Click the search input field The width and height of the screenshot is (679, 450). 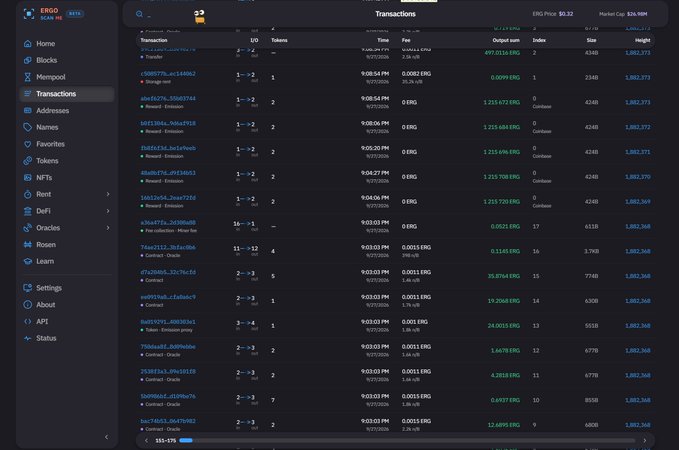pos(167,14)
